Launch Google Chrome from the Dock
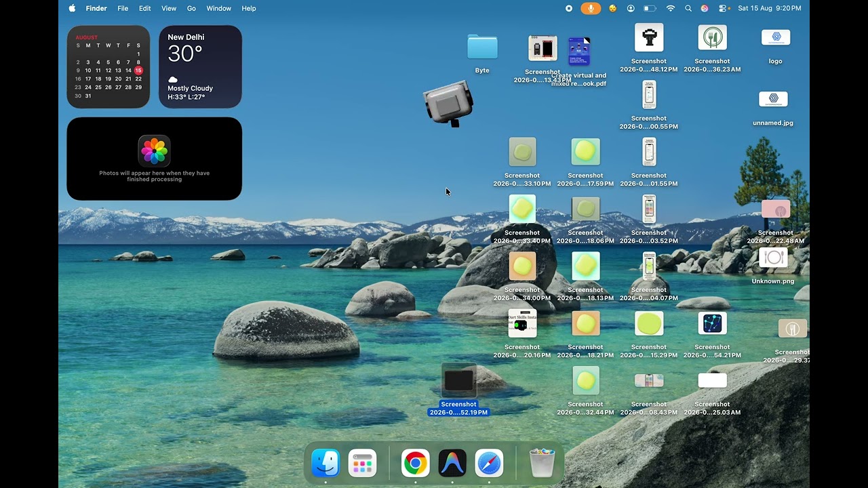The image size is (868, 488). [x=415, y=464]
